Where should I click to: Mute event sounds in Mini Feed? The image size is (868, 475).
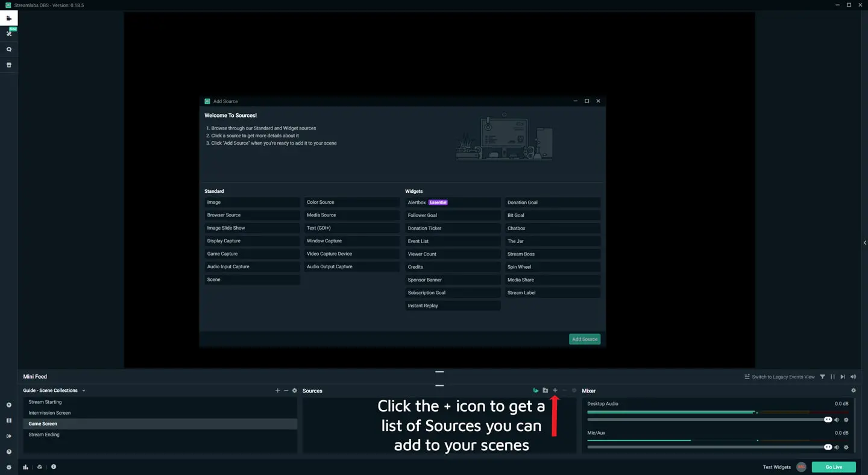[x=853, y=377]
